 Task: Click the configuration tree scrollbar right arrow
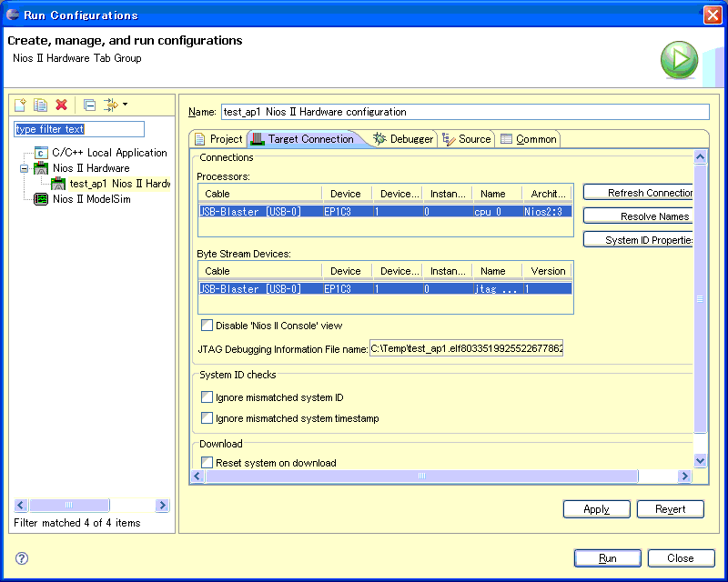click(x=162, y=505)
